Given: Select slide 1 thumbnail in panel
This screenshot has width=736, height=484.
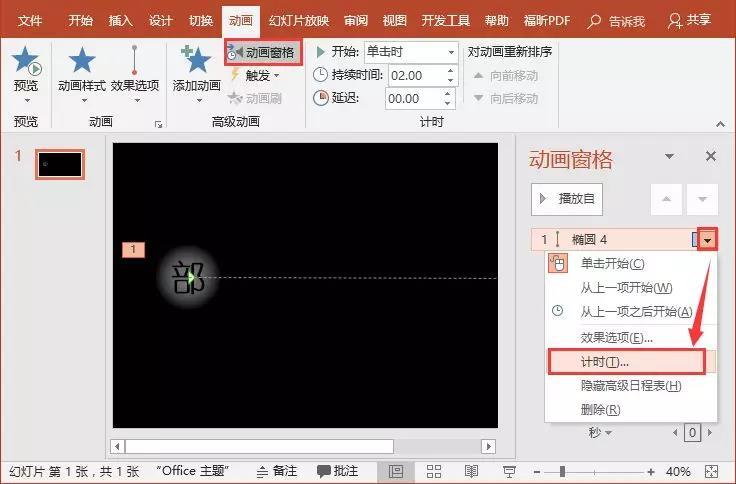Looking at the screenshot, I should point(60,165).
